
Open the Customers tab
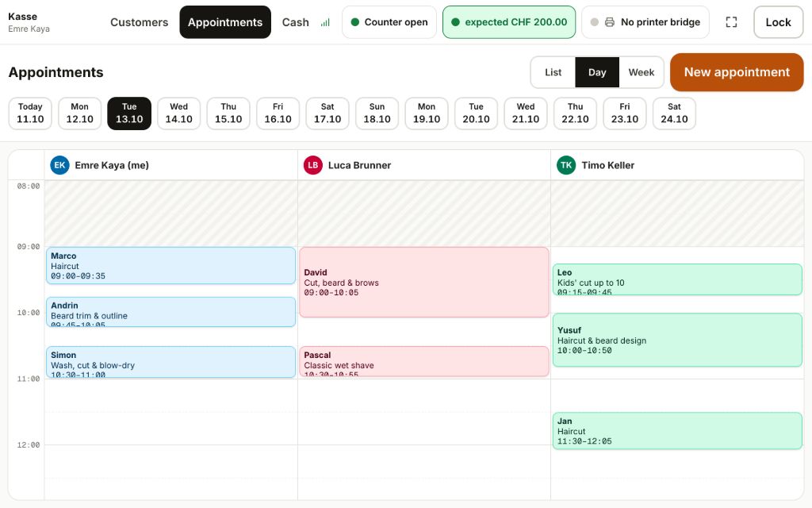140,22
